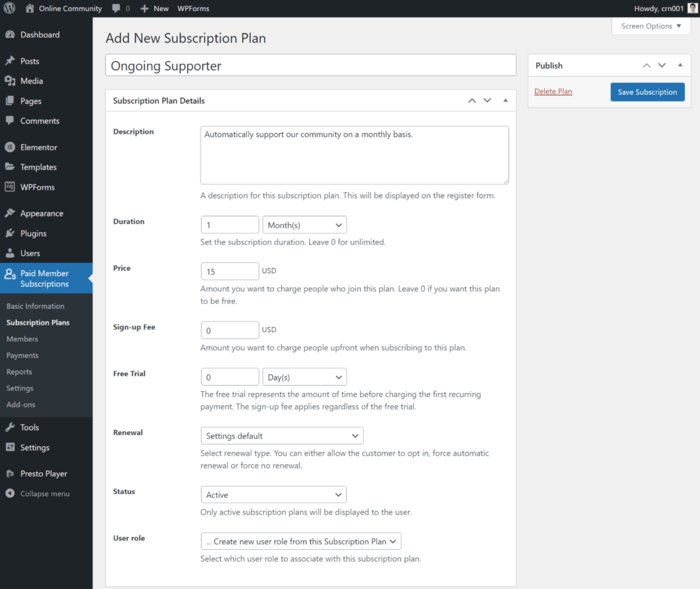Move Subscription Plan Details panel down
This screenshot has width=700, height=589.
click(487, 100)
